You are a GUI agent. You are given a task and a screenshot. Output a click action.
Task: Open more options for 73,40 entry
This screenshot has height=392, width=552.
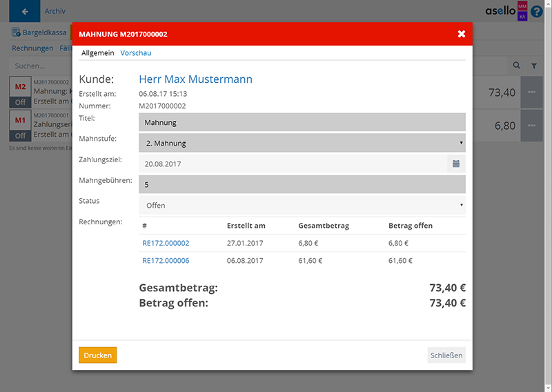point(531,92)
